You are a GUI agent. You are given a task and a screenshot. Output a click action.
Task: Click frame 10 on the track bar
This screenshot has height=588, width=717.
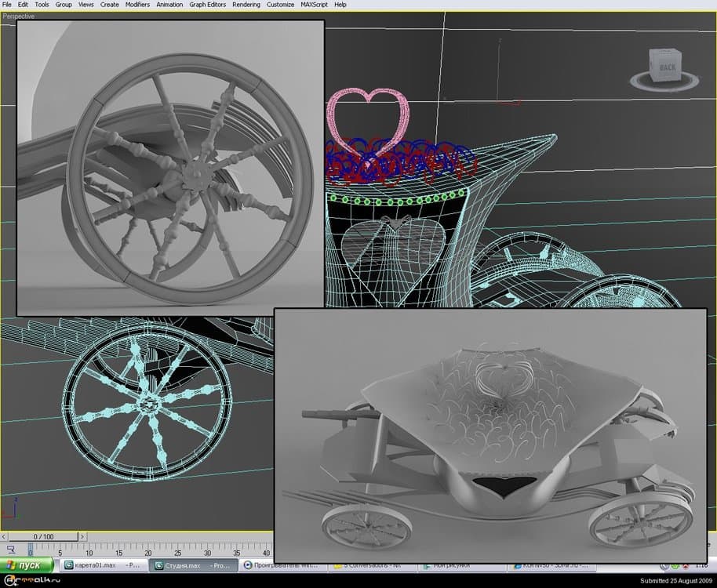point(89,553)
